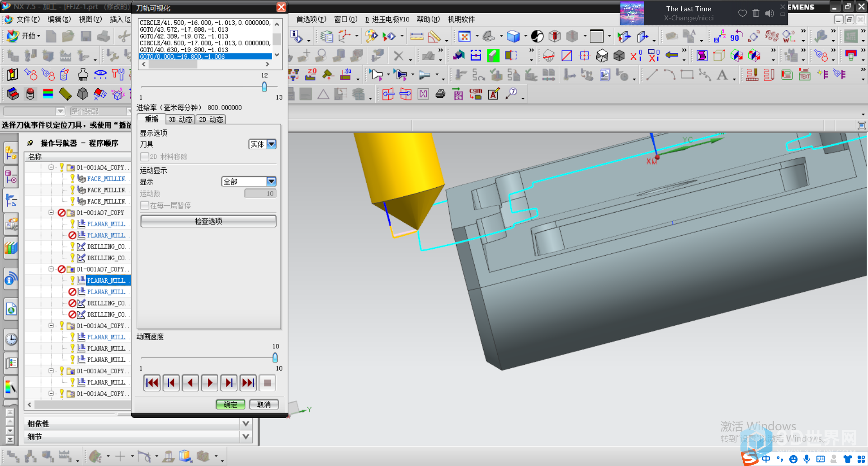Switch to the 重播 tab
This screenshot has height=466, width=868.
click(x=151, y=119)
